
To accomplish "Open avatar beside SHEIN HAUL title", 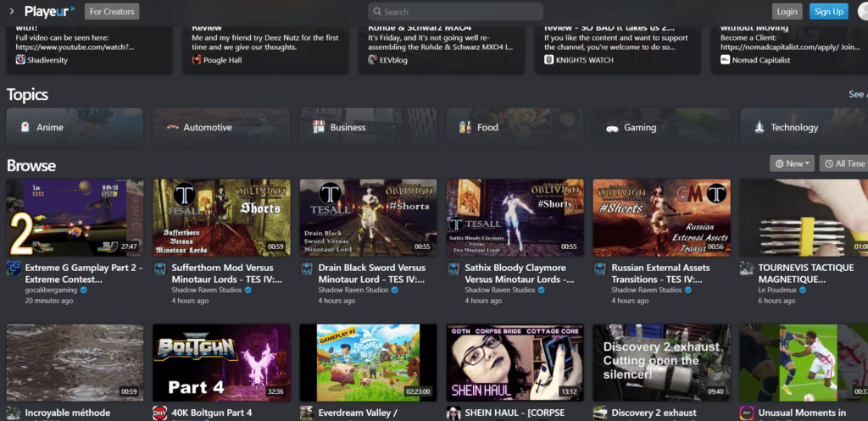I will 453,413.
